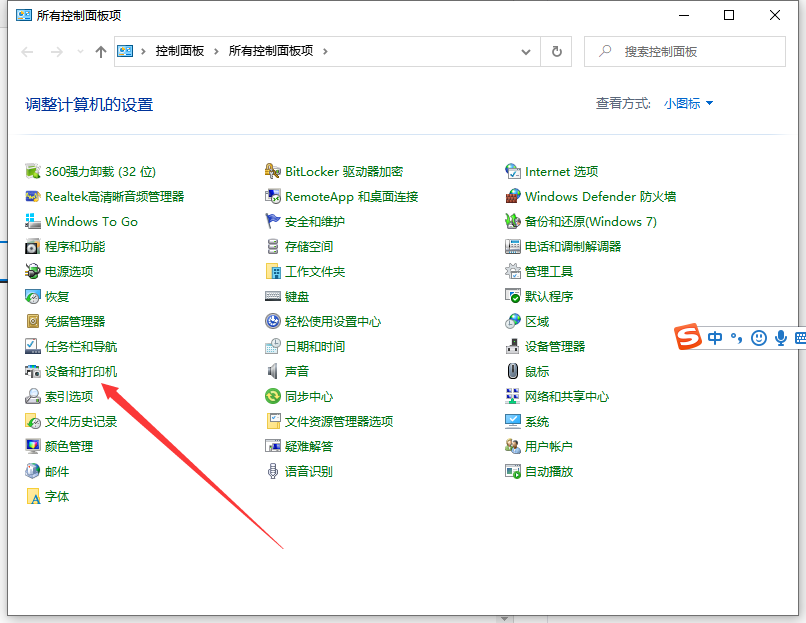Open the 程序和功能 link
806x623 pixels.
pyautogui.click(x=75, y=247)
